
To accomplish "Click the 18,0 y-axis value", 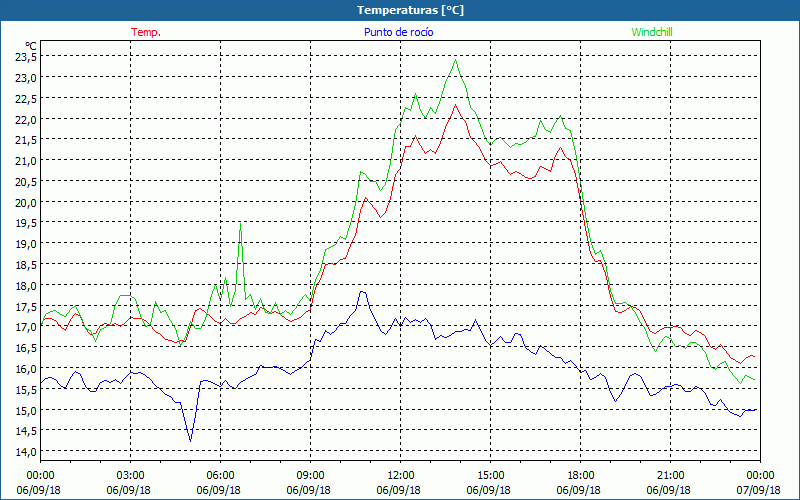I will click(x=26, y=286).
